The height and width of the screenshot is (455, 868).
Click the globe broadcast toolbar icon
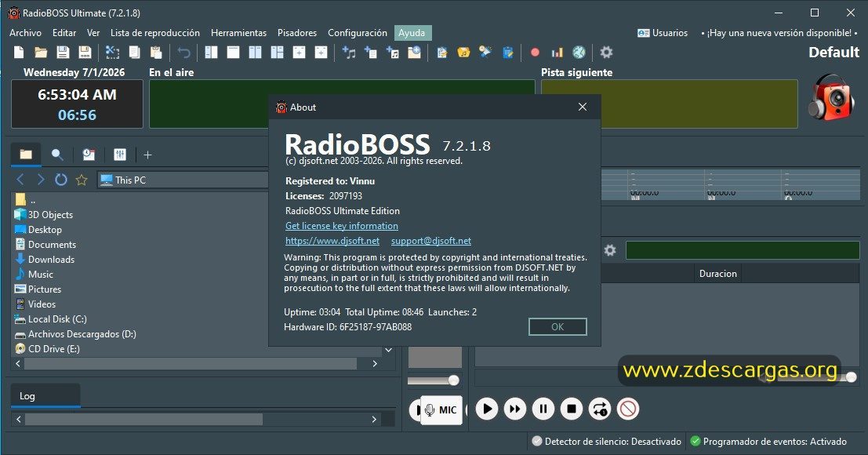(579, 53)
